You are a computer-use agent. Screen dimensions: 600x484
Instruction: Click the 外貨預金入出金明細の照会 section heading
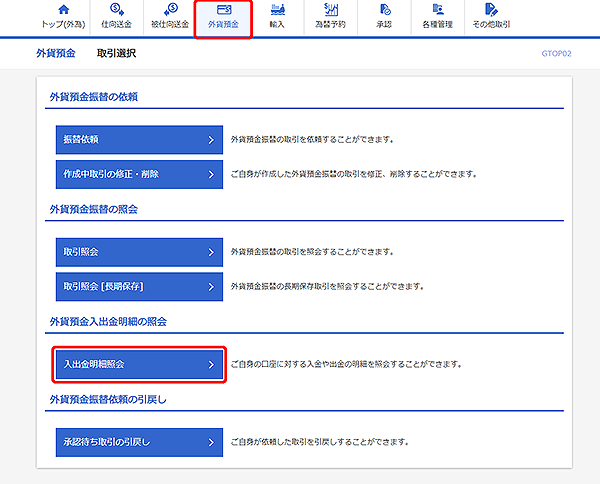click(108, 322)
